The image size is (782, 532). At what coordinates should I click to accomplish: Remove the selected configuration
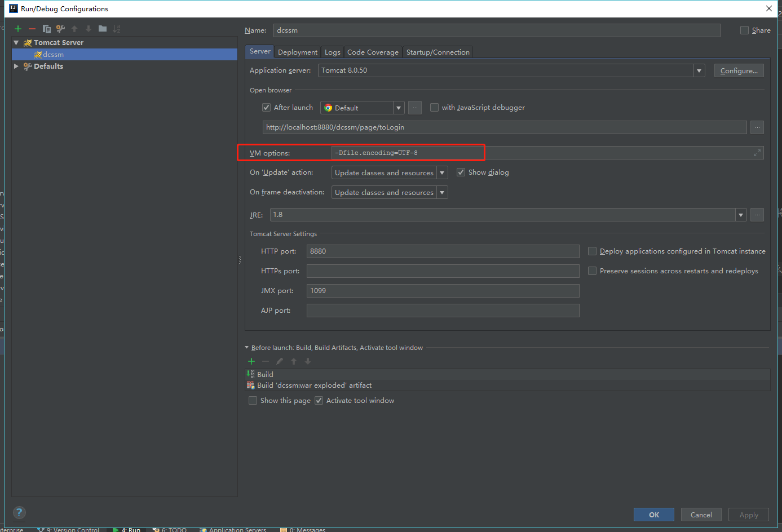pos(32,29)
